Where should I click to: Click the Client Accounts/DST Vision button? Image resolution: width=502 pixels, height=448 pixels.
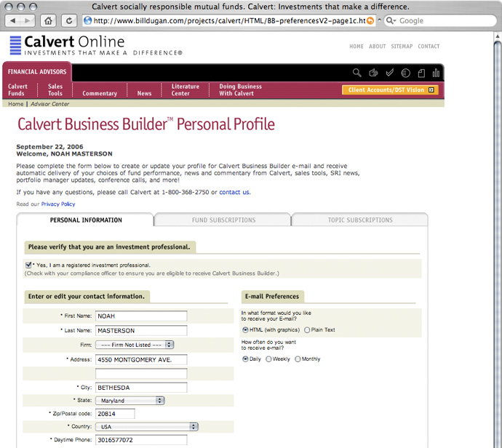tap(390, 90)
